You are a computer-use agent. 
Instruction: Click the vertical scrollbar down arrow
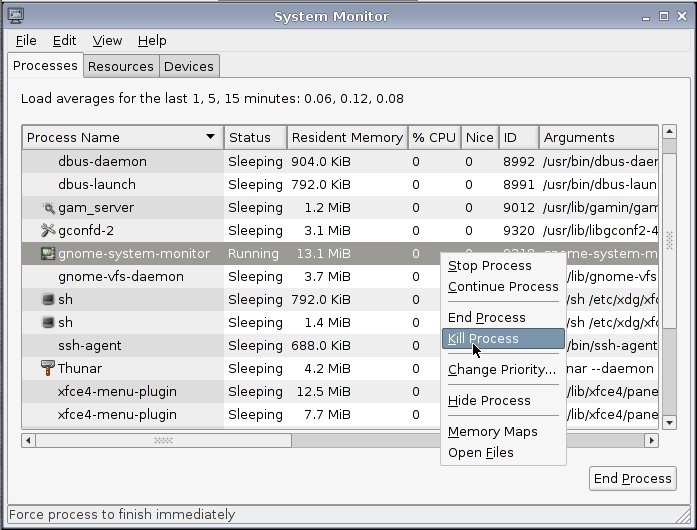(x=669, y=423)
